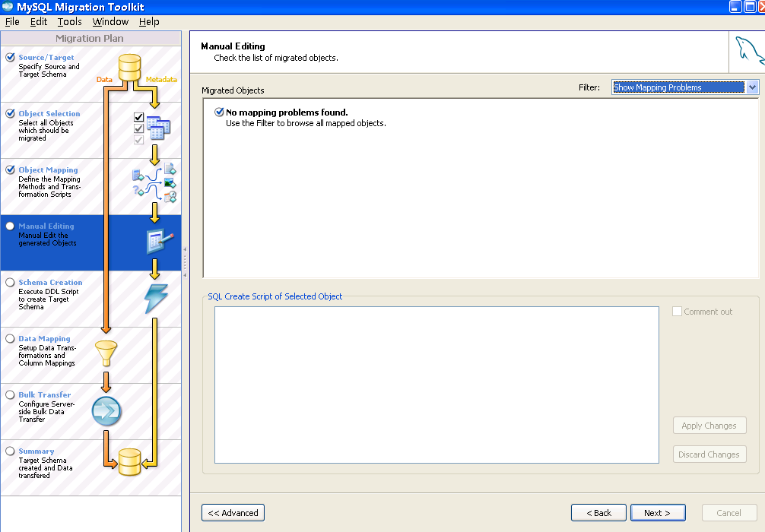Select the Data Mapping step radio circle
This screenshot has height=532, width=765.
point(10,338)
